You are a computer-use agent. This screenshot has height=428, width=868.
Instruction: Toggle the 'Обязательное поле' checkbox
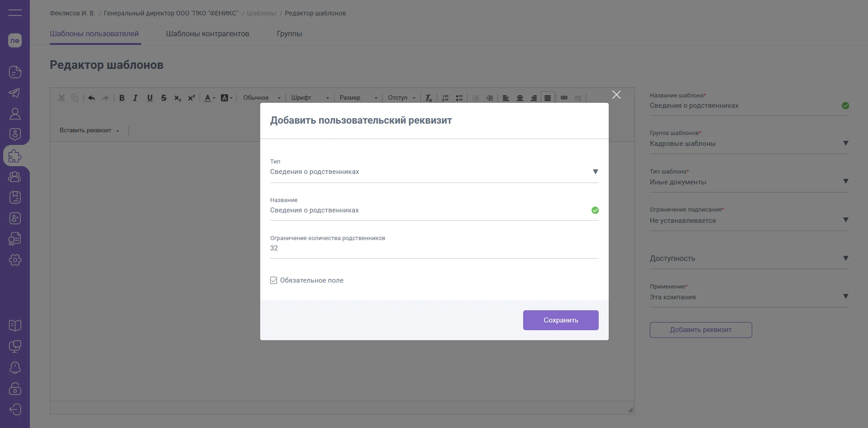274,280
